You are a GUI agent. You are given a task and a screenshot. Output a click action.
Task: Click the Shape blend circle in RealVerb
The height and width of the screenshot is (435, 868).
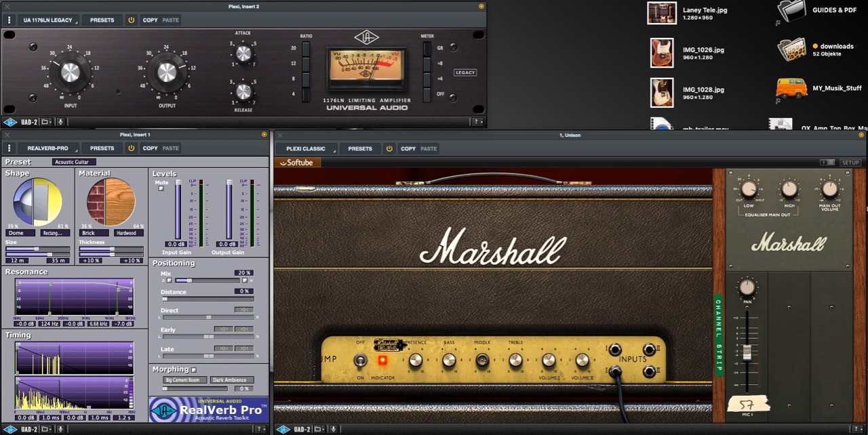pyautogui.click(x=38, y=202)
